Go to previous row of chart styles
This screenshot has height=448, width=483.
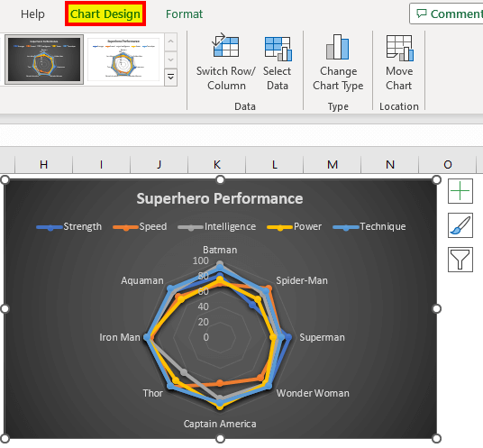[x=171, y=41]
